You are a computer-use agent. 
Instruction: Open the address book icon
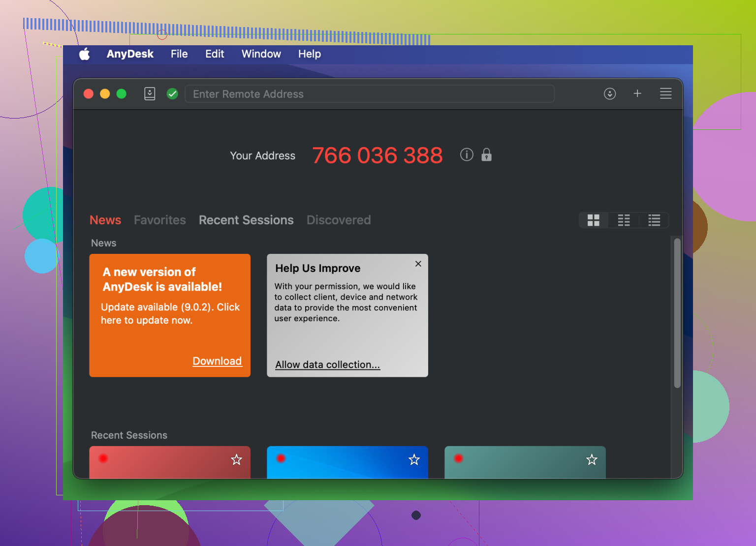coord(150,93)
